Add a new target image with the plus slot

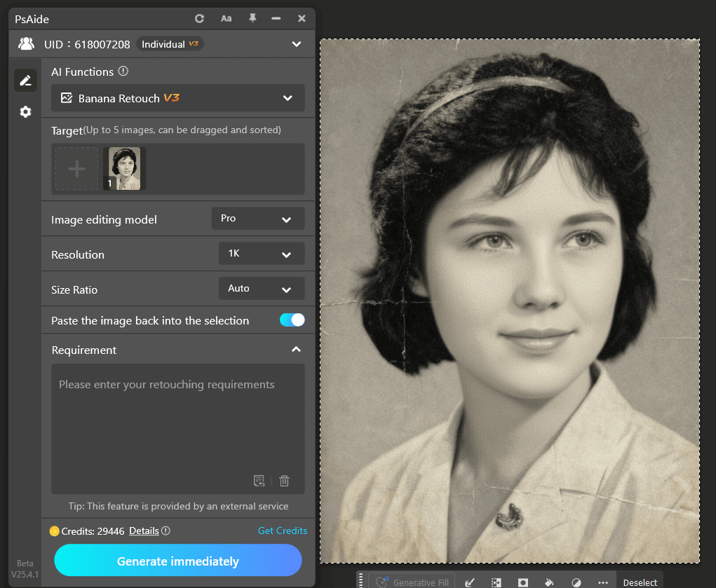pos(76,168)
